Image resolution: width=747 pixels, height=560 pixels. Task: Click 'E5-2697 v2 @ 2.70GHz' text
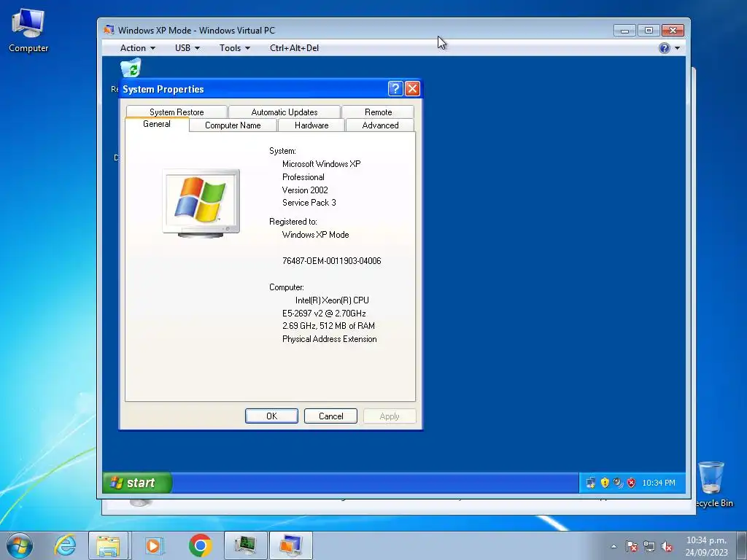pyautogui.click(x=324, y=314)
